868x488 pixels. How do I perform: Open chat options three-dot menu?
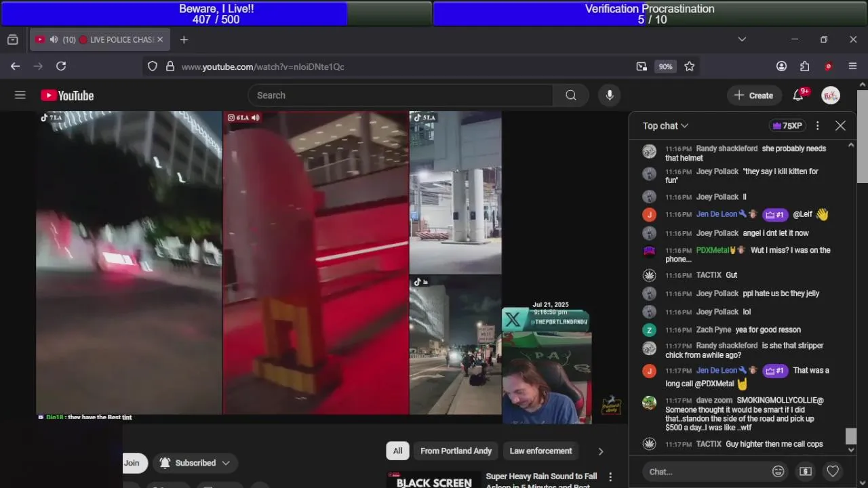818,126
